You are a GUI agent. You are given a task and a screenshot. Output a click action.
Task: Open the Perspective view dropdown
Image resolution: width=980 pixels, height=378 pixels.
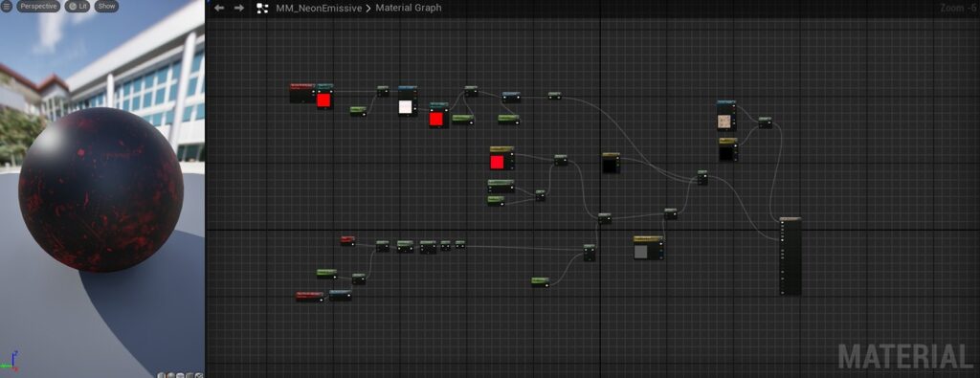pyautogui.click(x=38, y=7)
